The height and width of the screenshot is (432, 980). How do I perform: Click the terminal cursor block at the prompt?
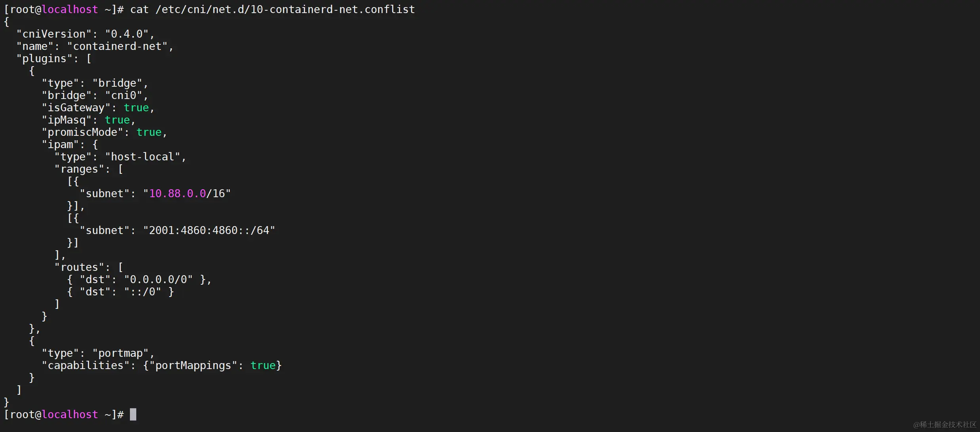pyautogui.click(x=133, y=414)
